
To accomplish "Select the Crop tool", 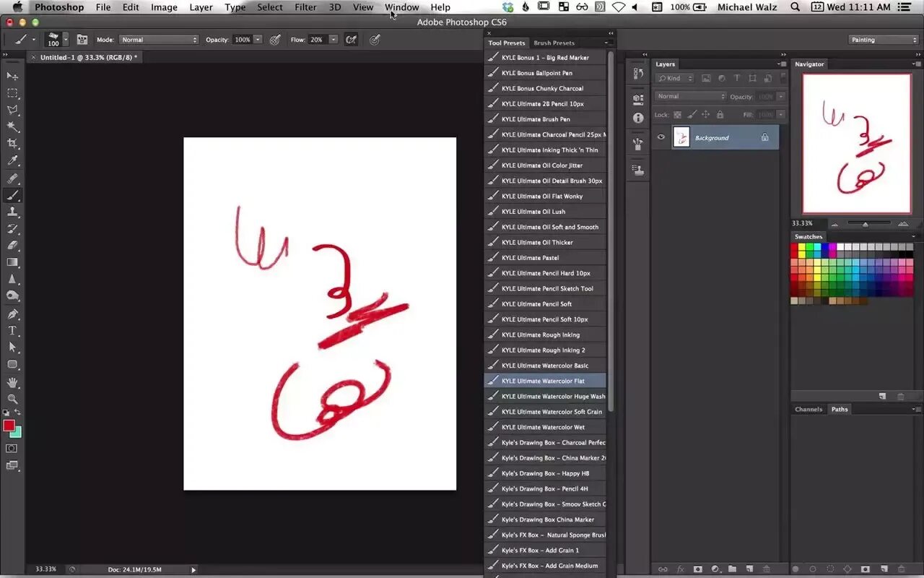I will coord(12,144).
